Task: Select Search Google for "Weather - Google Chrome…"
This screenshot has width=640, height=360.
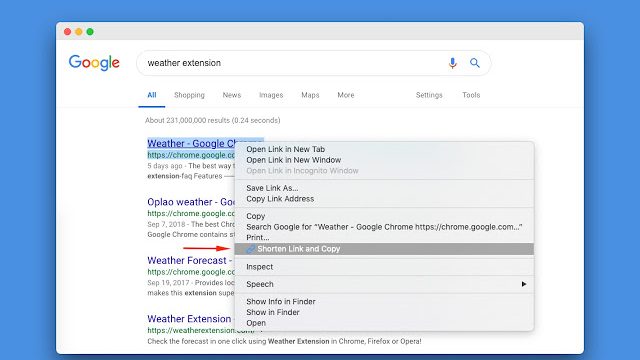Action: coord(384,227)
